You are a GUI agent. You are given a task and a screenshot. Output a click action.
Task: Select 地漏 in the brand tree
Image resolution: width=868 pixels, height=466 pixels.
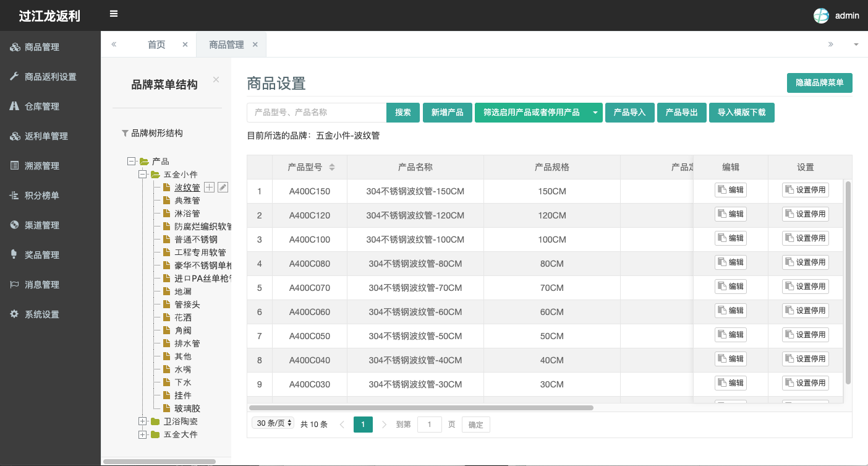tap(183, 291)
